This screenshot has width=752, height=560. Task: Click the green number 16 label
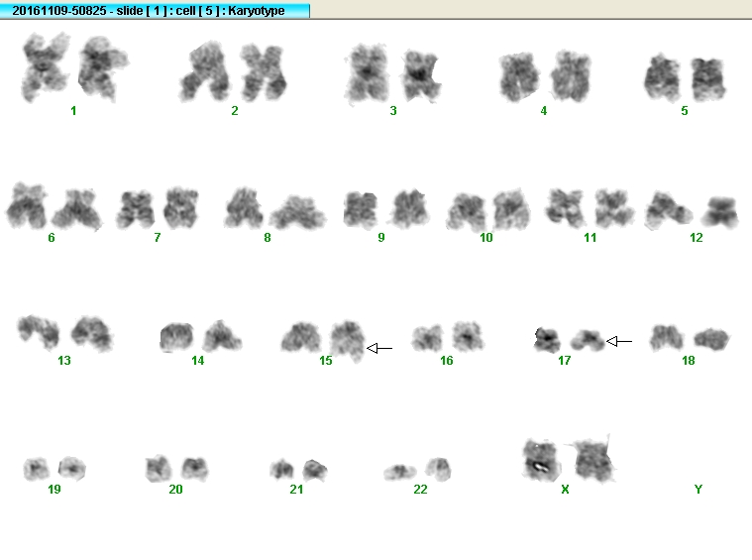[x=447, y=361]
